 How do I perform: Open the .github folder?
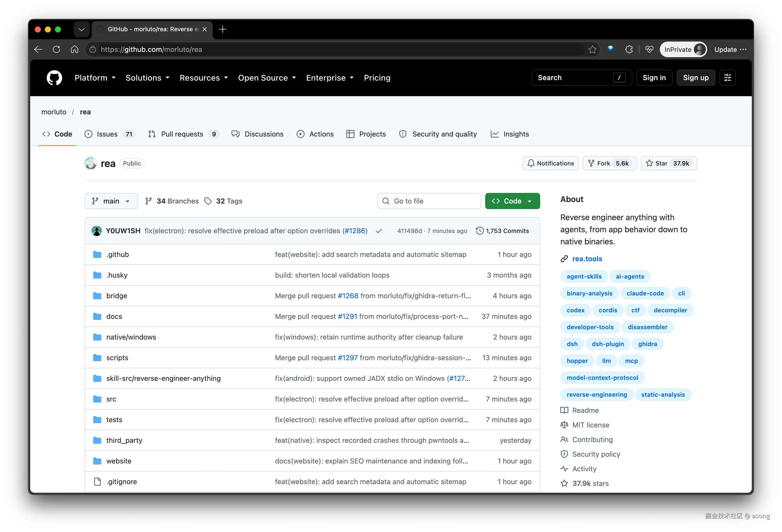[117, 254]
